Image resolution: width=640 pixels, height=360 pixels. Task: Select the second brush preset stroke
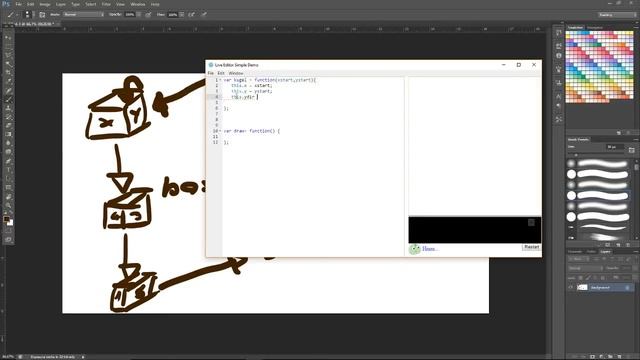pyautogui.click(x=602, y=174)
